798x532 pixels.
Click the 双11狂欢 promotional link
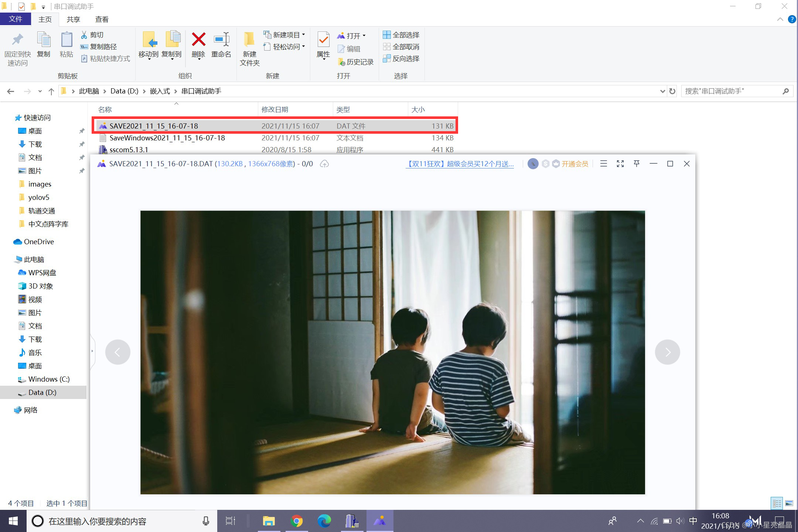(x=460, y=164)
